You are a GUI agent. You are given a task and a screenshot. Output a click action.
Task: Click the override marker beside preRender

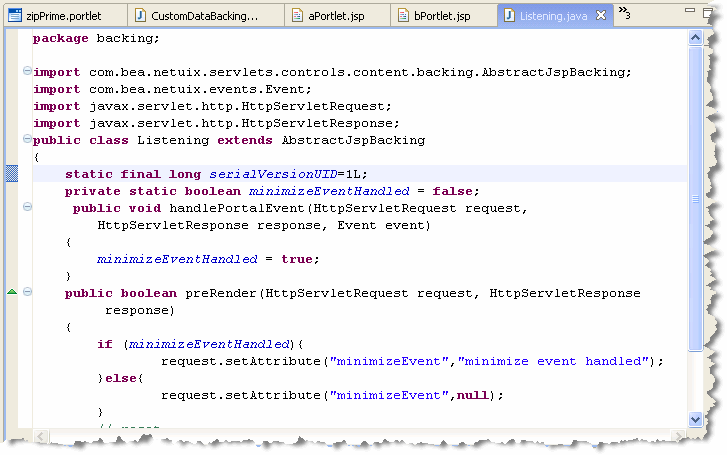[12, 292]
